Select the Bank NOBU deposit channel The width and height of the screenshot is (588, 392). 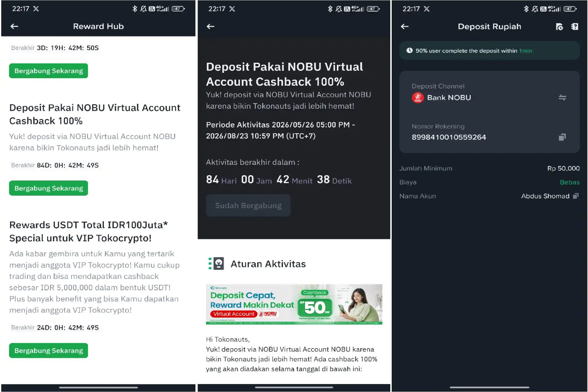coord(489,98)
